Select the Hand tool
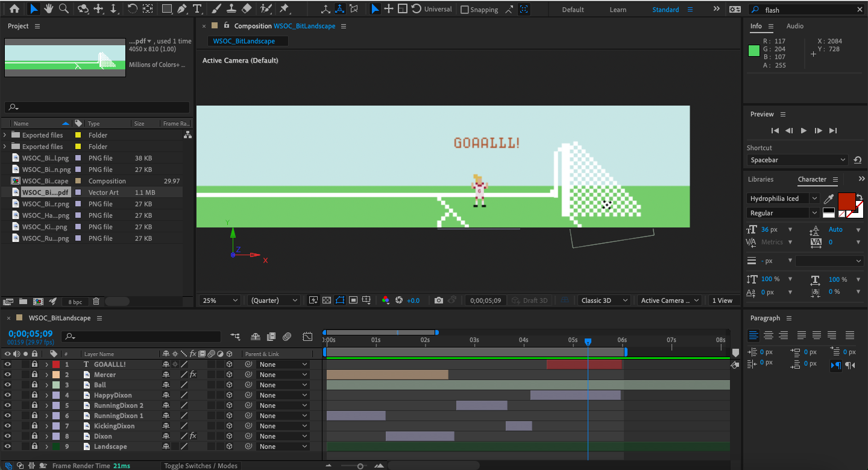The image size is (868, 470). coord(48,9)
